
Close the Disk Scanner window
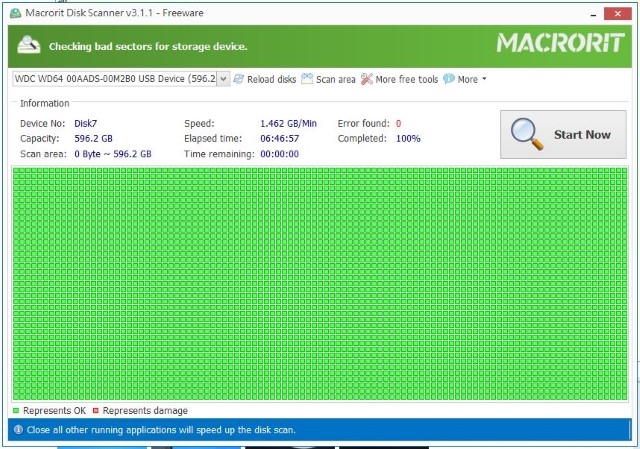618,14
